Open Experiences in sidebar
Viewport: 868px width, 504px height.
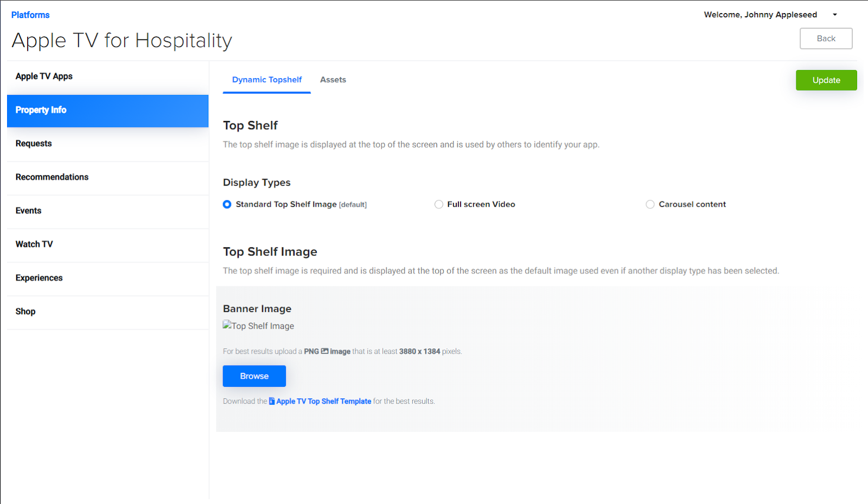pos(108,278)
